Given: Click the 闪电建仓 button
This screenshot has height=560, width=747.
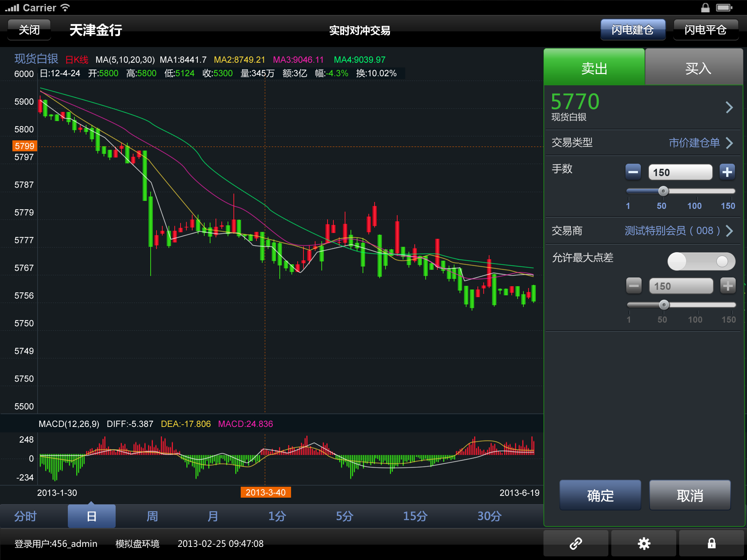Looking at the screenshot, I should [x=633, y=30].
